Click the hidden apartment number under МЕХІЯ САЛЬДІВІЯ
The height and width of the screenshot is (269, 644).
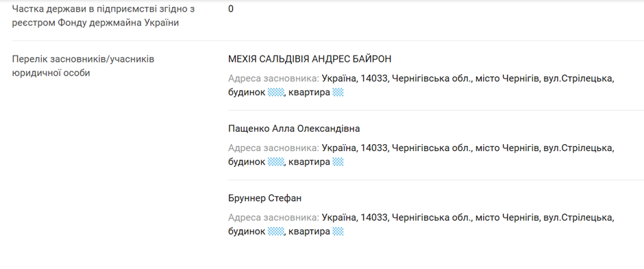pyautogui.click(x=338, y=93)
